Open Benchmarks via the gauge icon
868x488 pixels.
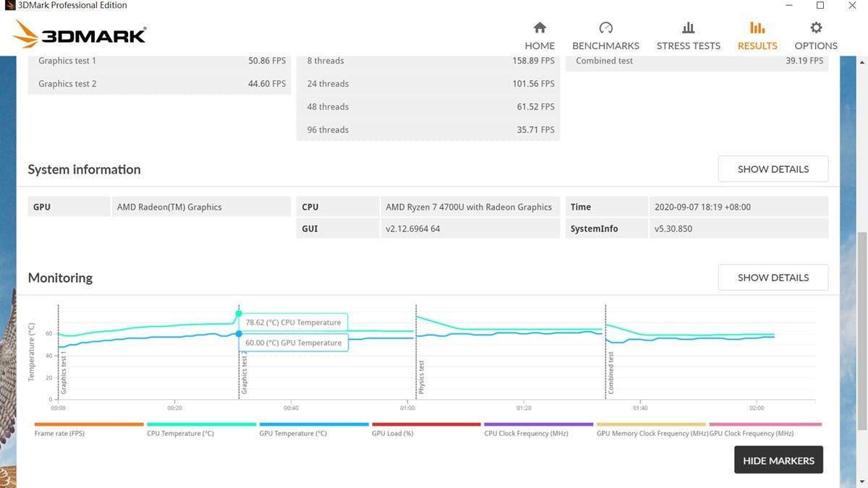pyautogui.click(x=605, y=27)
